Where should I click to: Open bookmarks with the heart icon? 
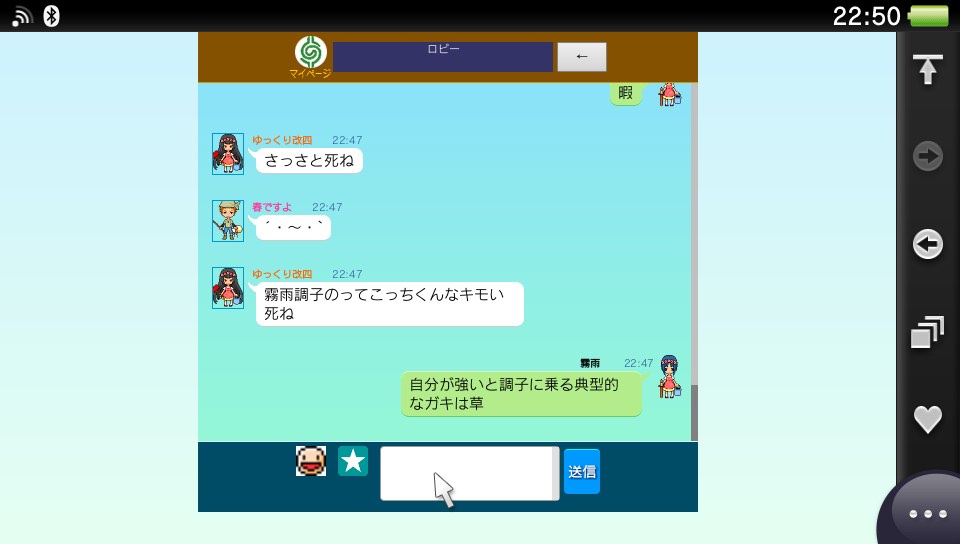tap(927, 419)
